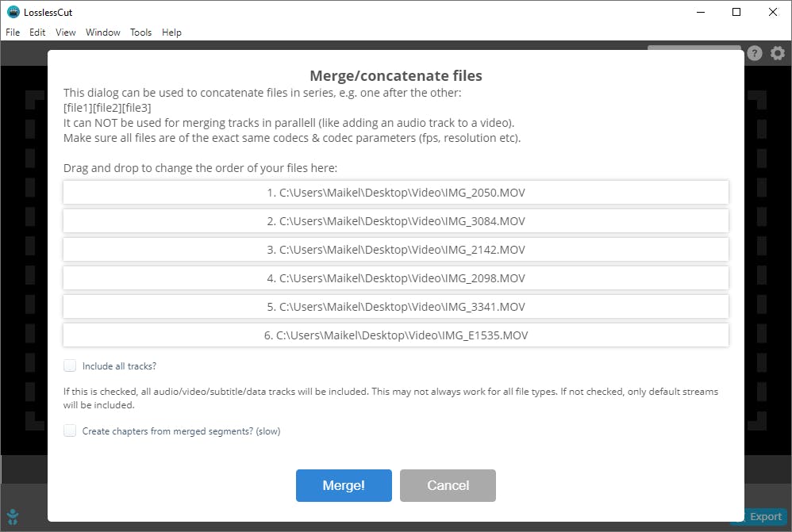This screenshot has height=532, width=792.
Task: Click the IMG_2142.MOV list item
Action: point(395,250)
